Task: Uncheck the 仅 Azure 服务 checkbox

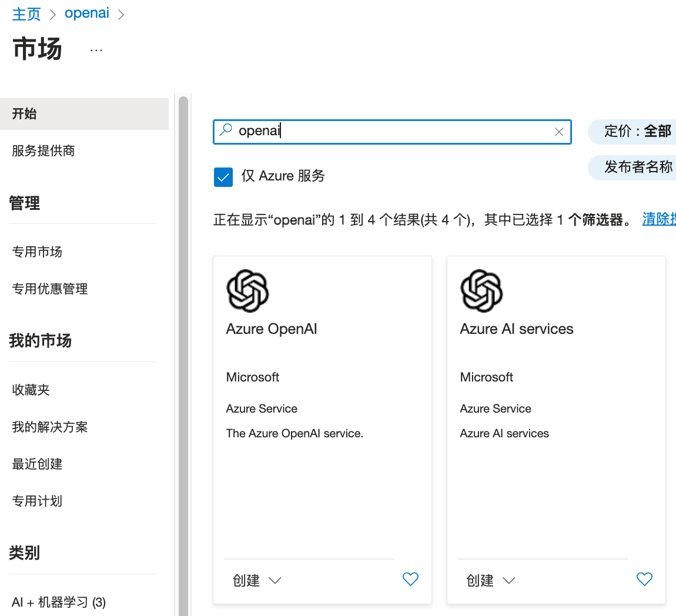Action: [x=223, y=177]
